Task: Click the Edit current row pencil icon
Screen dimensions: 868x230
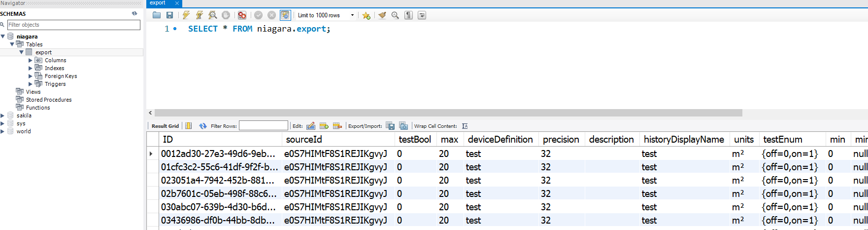Action: pyautogui.click(x=310, y=126)
